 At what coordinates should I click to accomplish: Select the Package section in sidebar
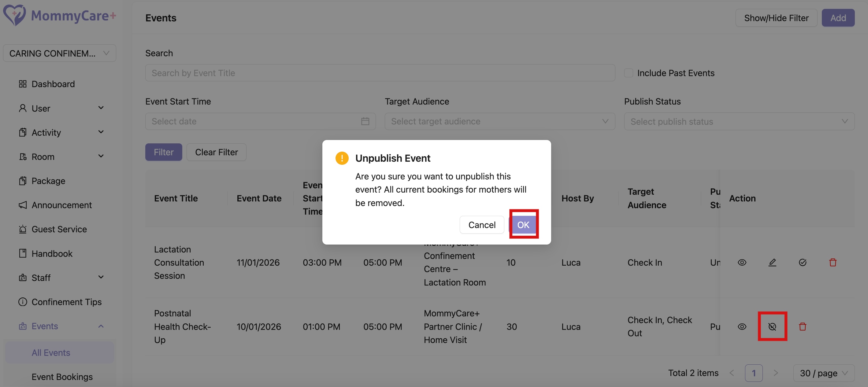click(x=48, y=181)
